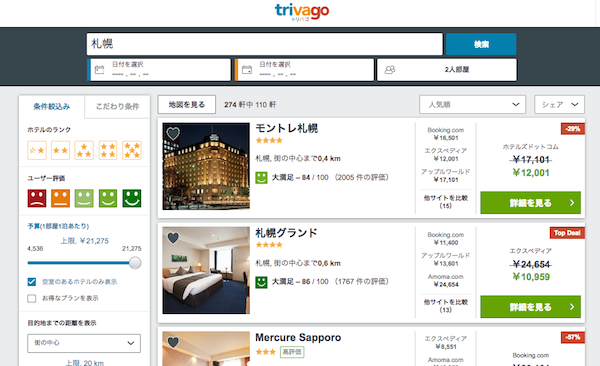This screenshot has width=600, height=366.
Task: Open the check-out date picker field
Action: [304, 70]
